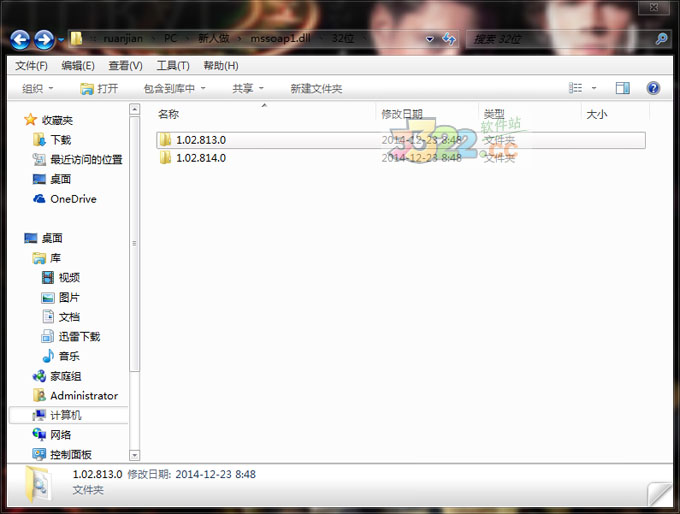This screenshot has width=680, height=514.
Task: Click the 网络 network icon
Action: click(x=39, y=434)
